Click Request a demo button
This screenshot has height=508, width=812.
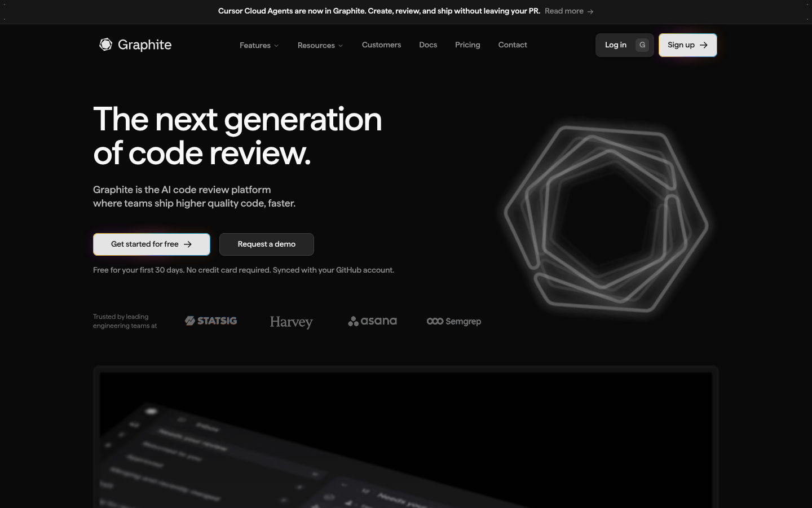coord(267,244)
